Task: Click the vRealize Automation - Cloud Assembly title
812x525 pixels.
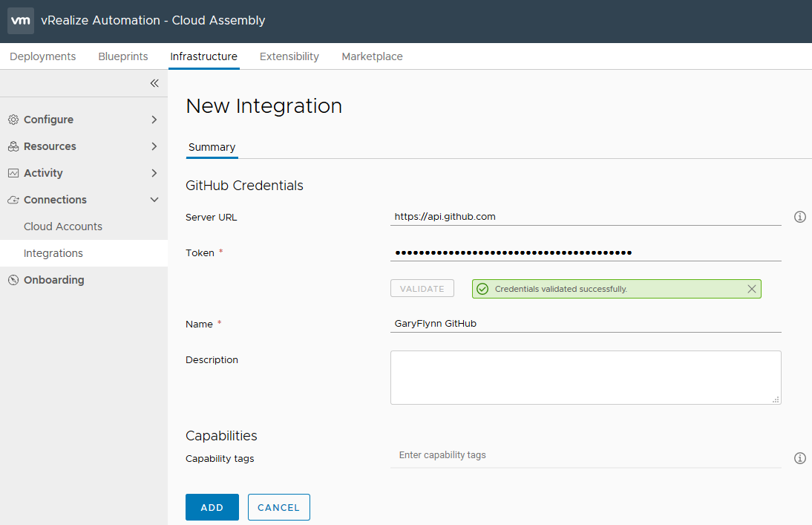Action: pyautogui.click(x=153, y=20)
